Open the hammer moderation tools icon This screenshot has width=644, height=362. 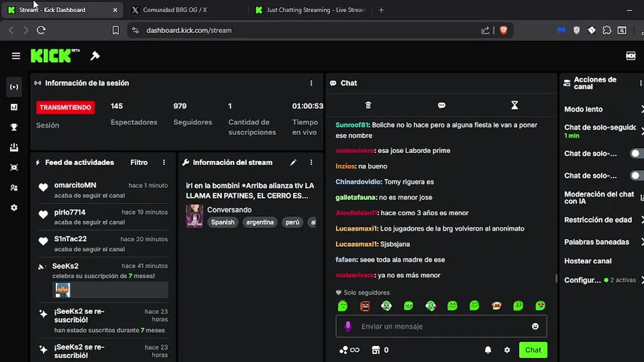95,56
